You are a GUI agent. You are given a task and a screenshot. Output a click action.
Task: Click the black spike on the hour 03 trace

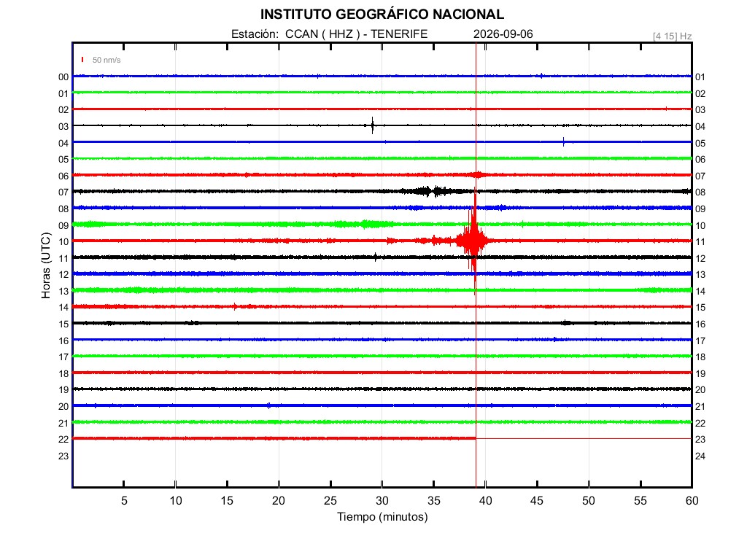(373, 125)
